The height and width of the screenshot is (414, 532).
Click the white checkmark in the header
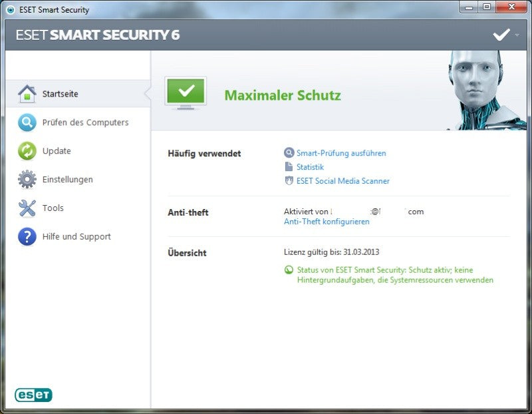pyautogui.click(x=501, y=35)
